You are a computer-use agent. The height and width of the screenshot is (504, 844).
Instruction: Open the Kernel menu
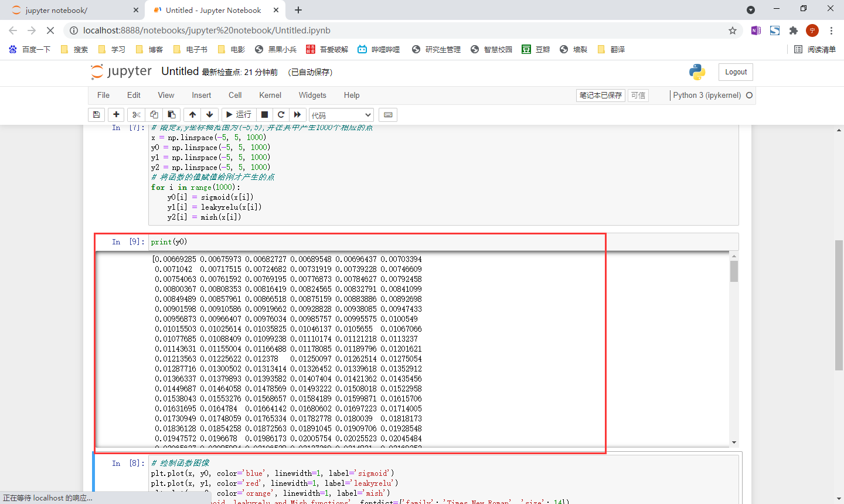(x=270, y=95)
